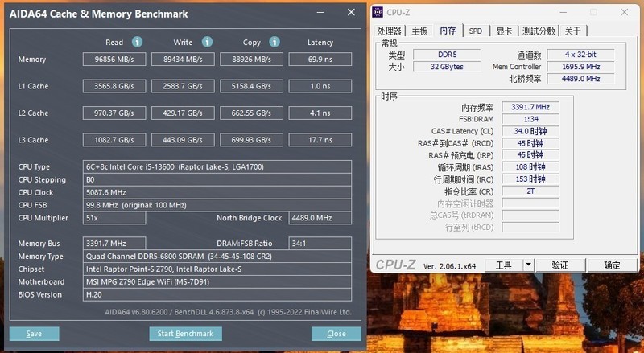The image size is (644, 353).
Task: Click the CPU Stepping value B0
Action: pos(217,179)
